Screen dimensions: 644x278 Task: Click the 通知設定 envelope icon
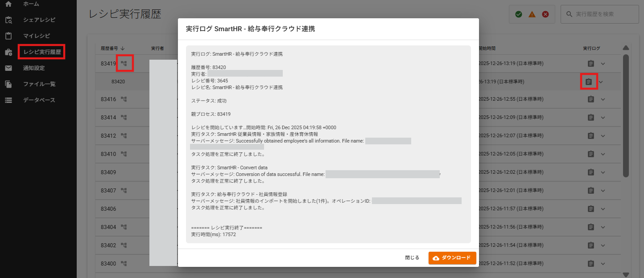coord(8,68)
